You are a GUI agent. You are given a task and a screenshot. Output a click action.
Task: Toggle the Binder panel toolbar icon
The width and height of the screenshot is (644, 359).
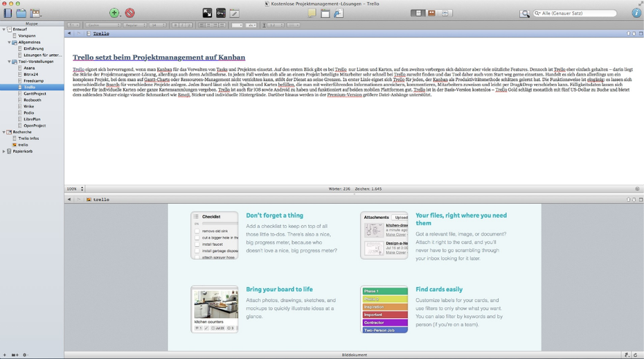tap(8, 13)
